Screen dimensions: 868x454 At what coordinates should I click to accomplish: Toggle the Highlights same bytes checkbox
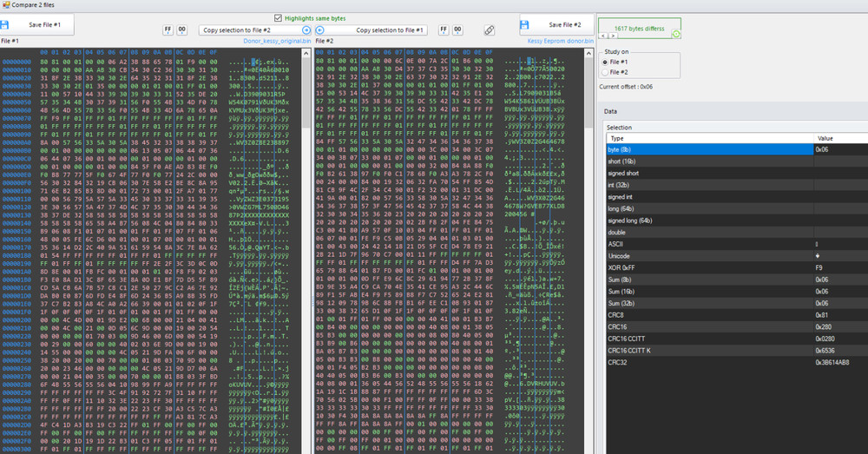(278, 17)
